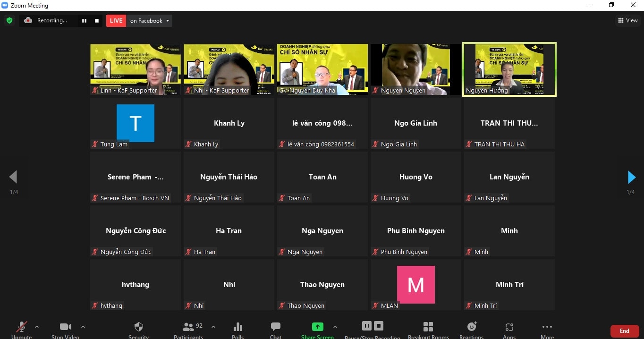Click the red End meeting button

click(x=625, y=331)
